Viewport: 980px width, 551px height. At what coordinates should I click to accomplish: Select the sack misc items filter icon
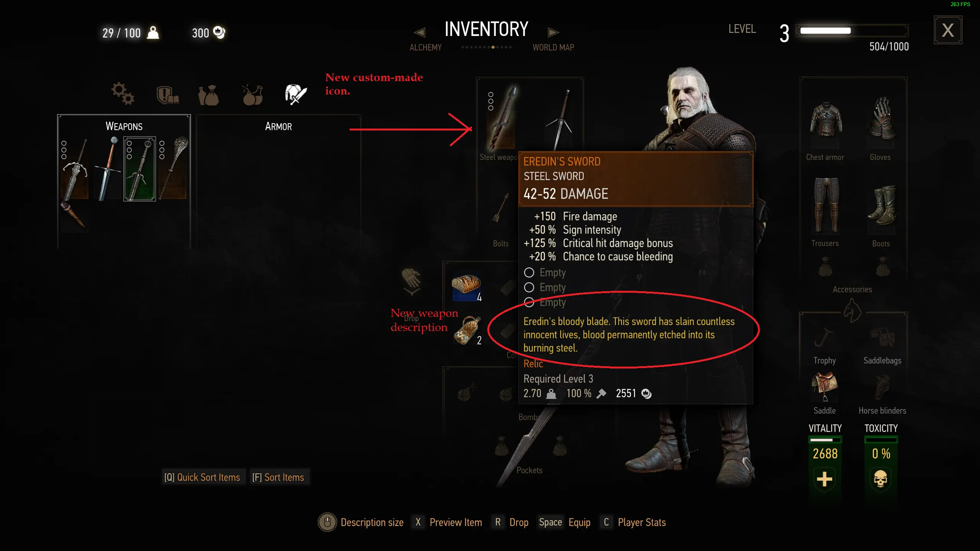tap(209, 95)
